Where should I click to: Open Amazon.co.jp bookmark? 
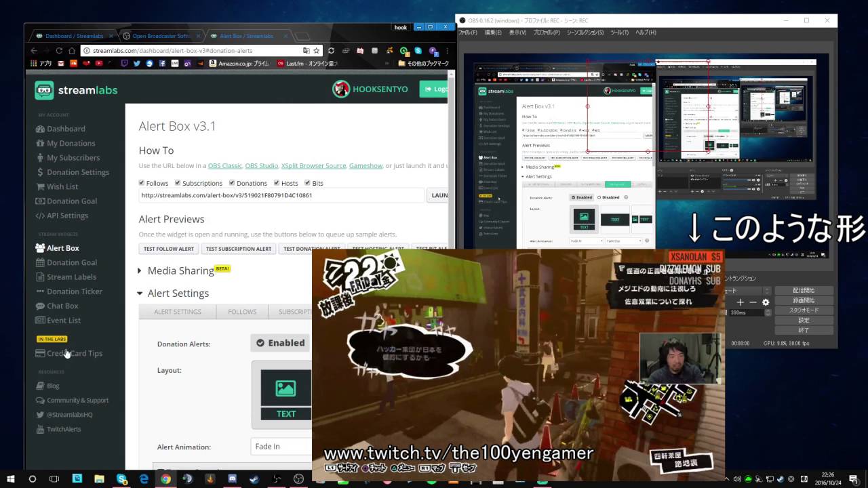click(x=239, y=63)
